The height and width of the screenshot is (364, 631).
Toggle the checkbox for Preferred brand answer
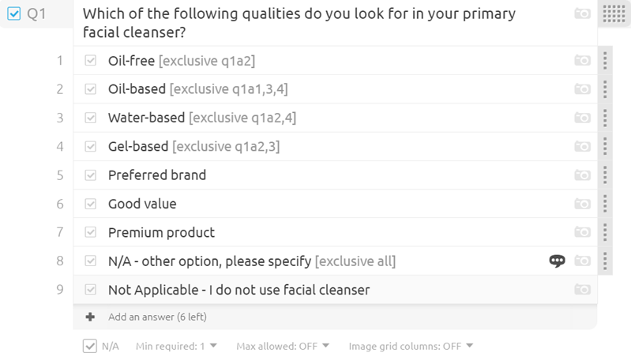tap(91, 175)
